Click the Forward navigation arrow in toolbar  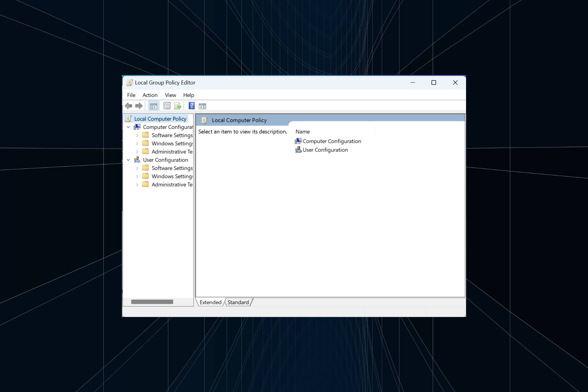point(139,106)
